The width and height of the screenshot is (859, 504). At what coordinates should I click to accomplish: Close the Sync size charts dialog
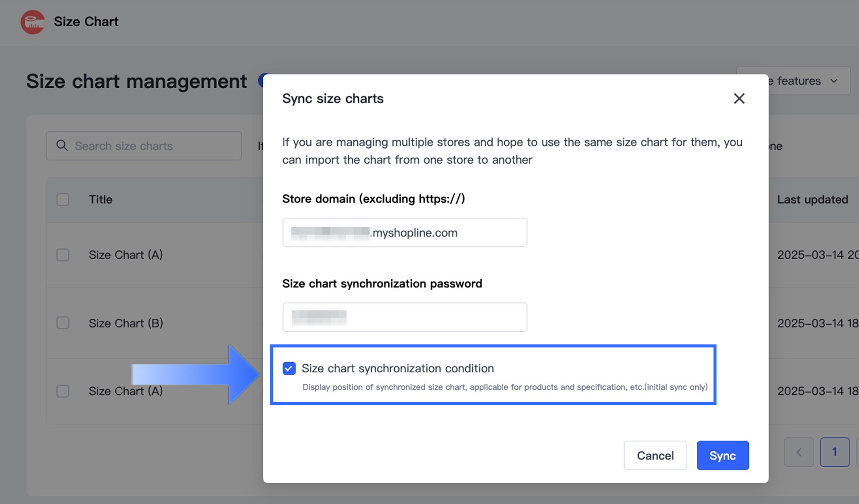click(x=739, y=98)
